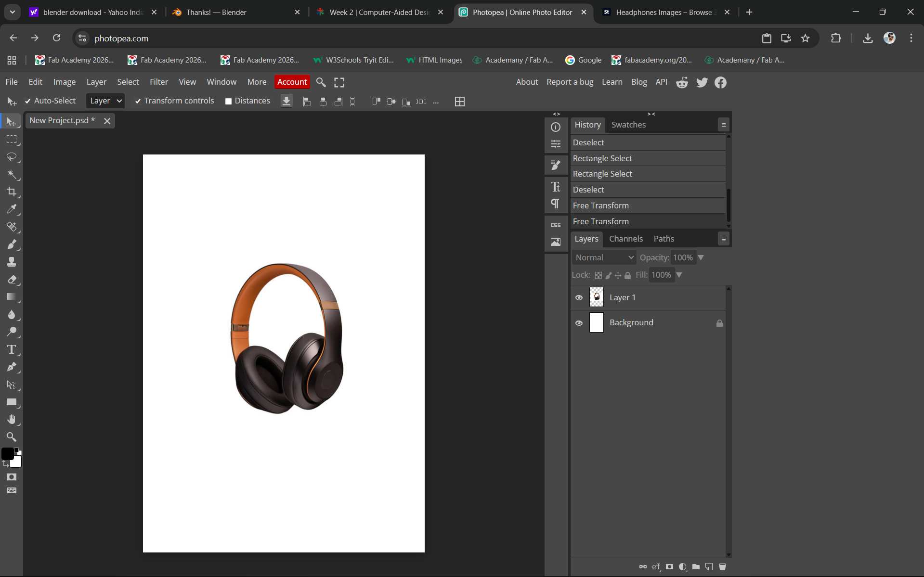Delete layer using trash icon
This screenshot has width=924, height=577.
click(x=722, y=567)
